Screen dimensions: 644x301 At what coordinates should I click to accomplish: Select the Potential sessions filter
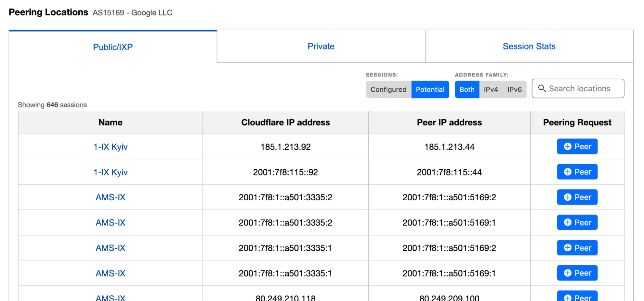[430, 89]
